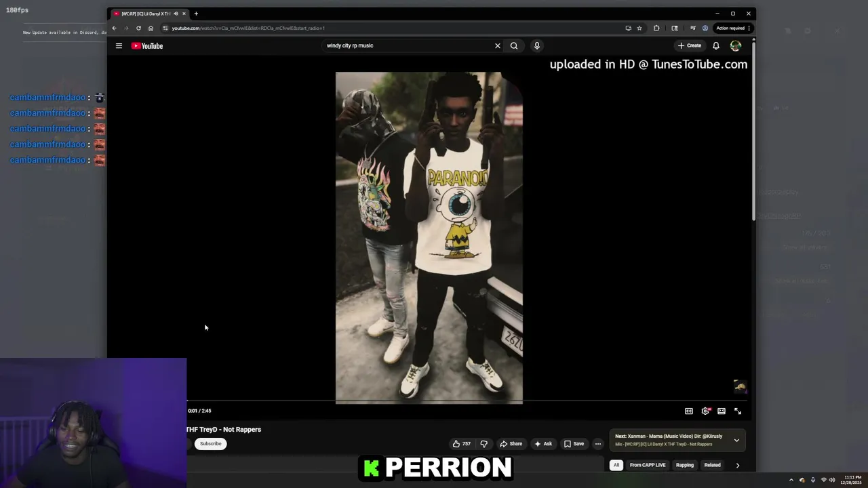Open player settings gear
The image size is (868, 488).
(x=705, y=411)
